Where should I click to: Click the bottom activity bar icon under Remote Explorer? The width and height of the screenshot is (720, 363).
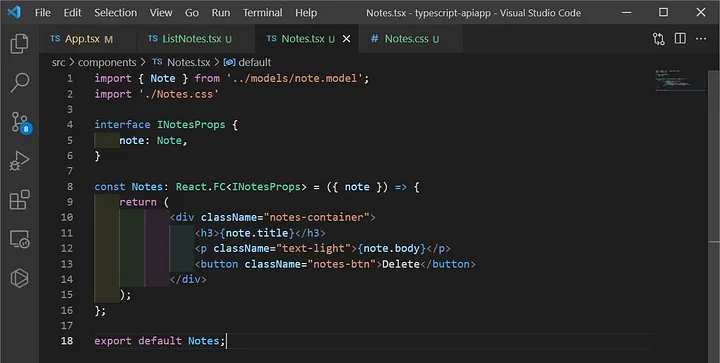(x=19, y=278)
